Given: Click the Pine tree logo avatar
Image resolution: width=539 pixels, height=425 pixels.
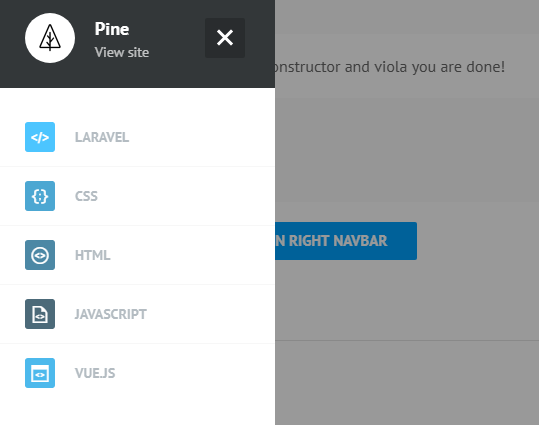Looking at the screenshot, I should point(50,38).
